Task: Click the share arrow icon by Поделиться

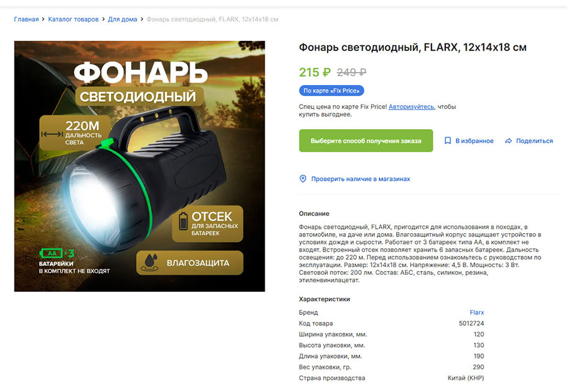Action: point(508,141)
